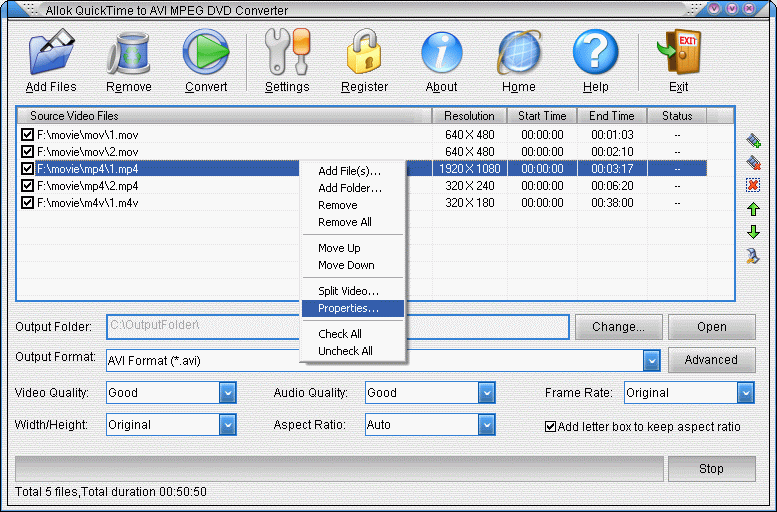Expand the Frame Rate dropdown
Viewport: 777px width, 512px height.
click(x=746, y=393)
